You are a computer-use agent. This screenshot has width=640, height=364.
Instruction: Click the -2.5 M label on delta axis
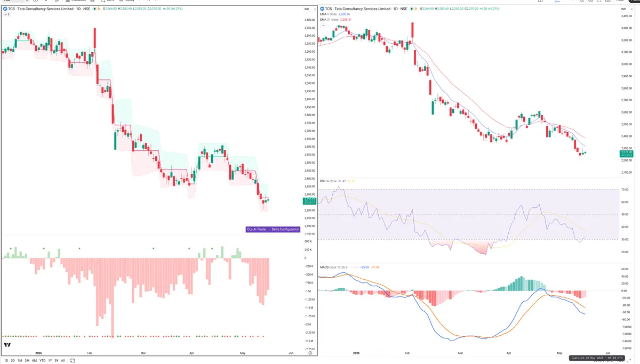(309, 341)
